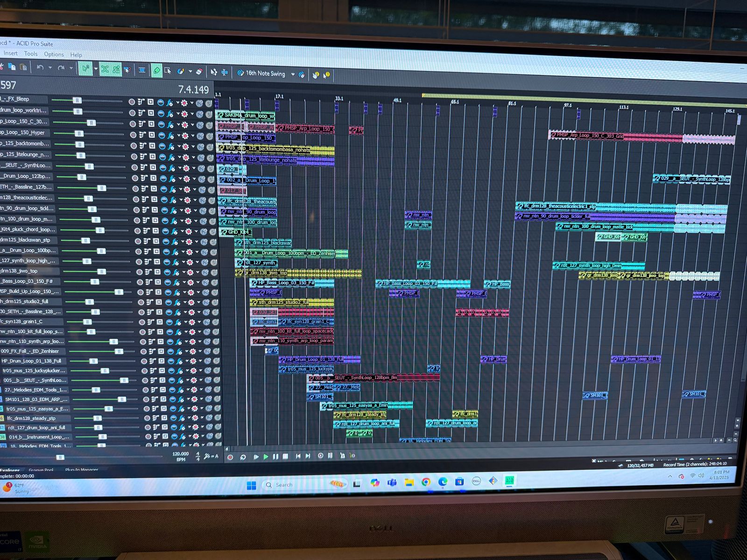
Task: Click the Erase tool icon
Action: click(x=199, y=71)
